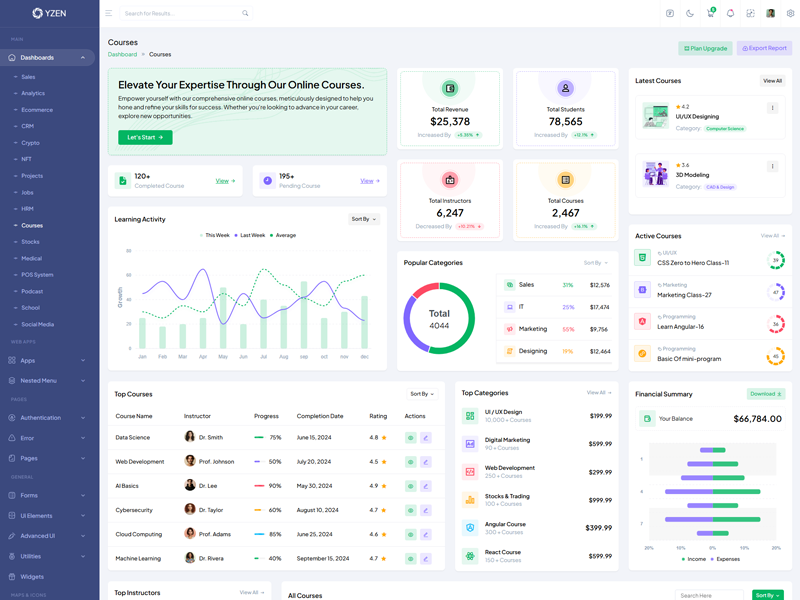800x600 pixels.
Task: Click three-dot menu on UI/UX Designing course
Action: click(772, 108)
